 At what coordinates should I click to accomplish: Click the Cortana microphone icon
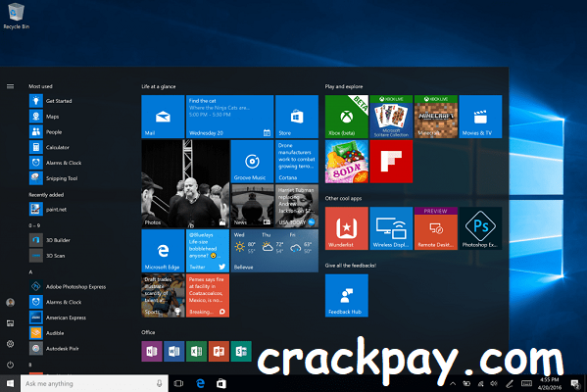pos(159,383)
